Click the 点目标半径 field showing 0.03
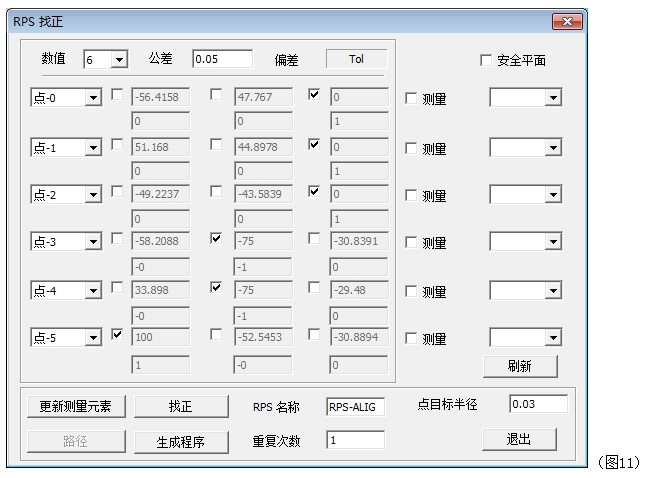Image resolution: width=658 pixels, height=478 pixels. tap(538, 404)
